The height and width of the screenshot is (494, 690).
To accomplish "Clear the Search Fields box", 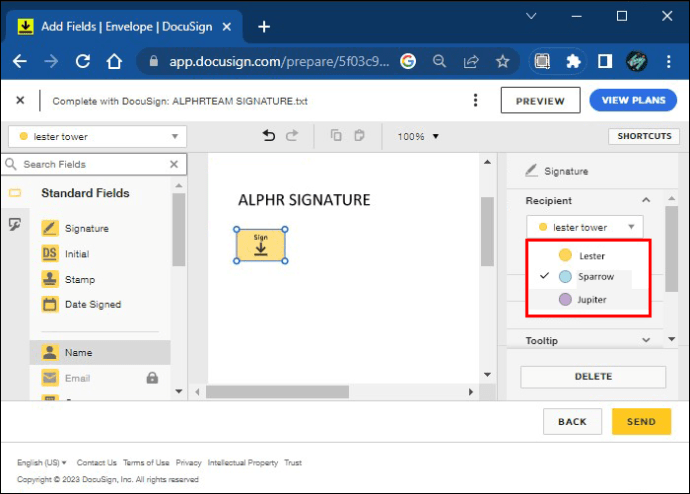I will tap(174, 164).
